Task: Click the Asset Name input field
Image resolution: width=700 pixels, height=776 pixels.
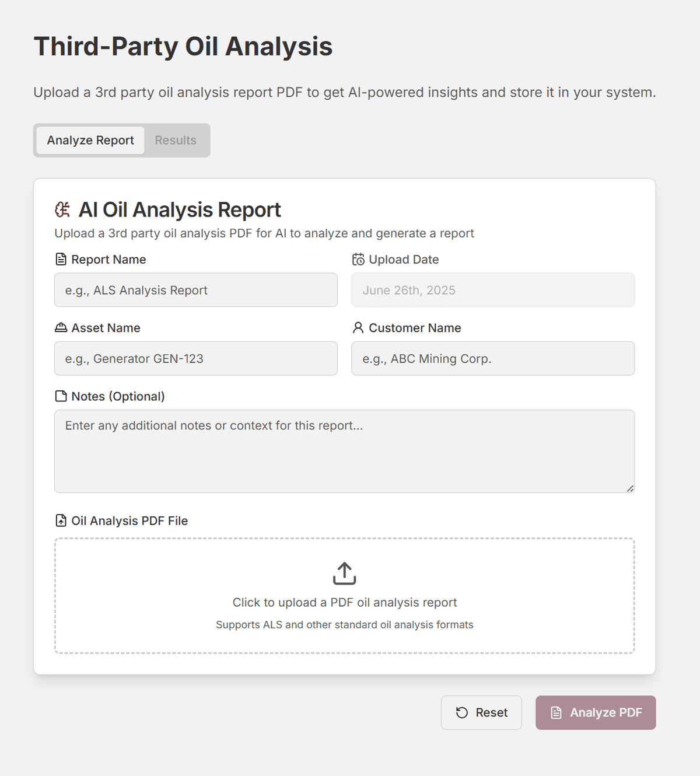Action: [195, 358]
